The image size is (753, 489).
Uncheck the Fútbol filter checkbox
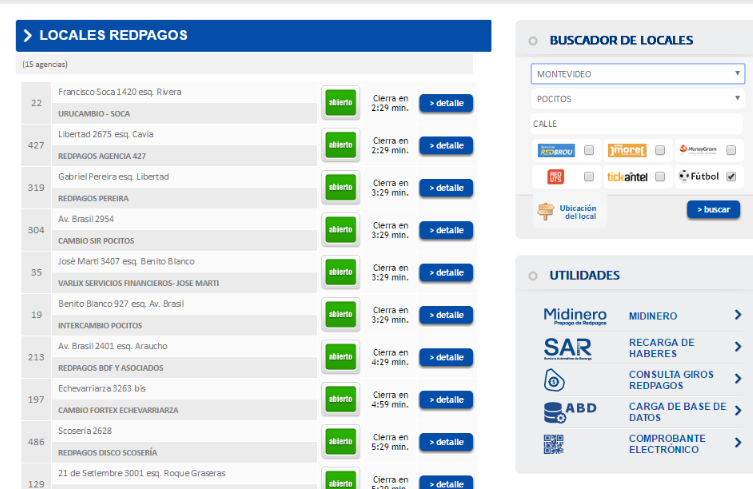pyautogui.click(x=731, y=177)
